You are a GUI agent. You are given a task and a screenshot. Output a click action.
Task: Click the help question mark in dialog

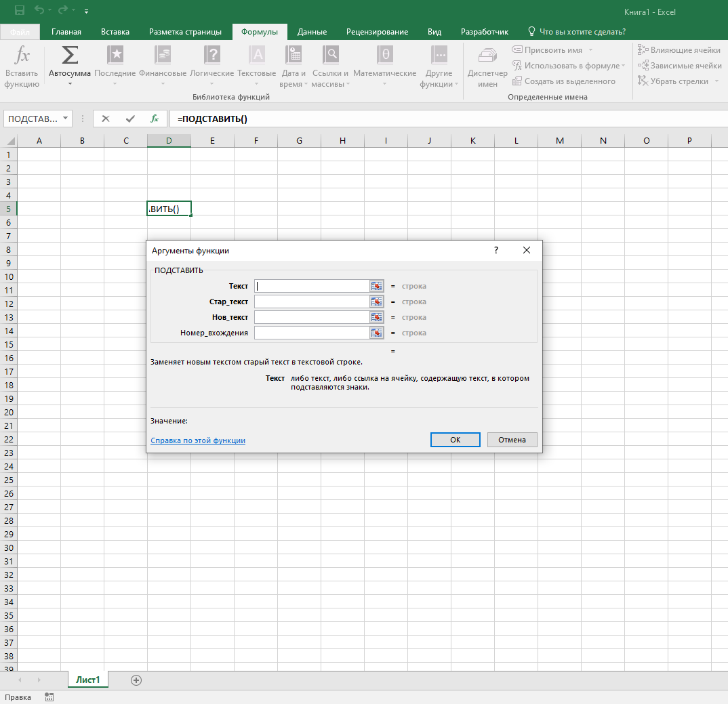point(496,250)
